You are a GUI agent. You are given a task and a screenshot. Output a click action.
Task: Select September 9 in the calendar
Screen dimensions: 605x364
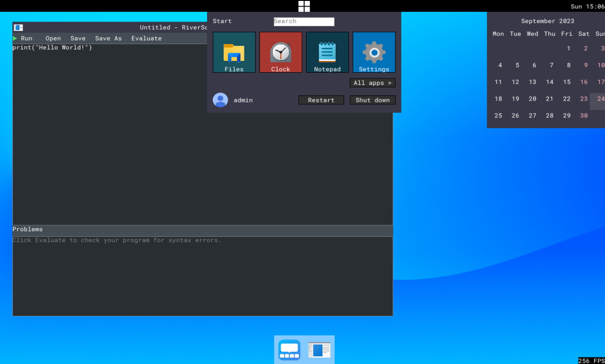click(x=586, y=65)
